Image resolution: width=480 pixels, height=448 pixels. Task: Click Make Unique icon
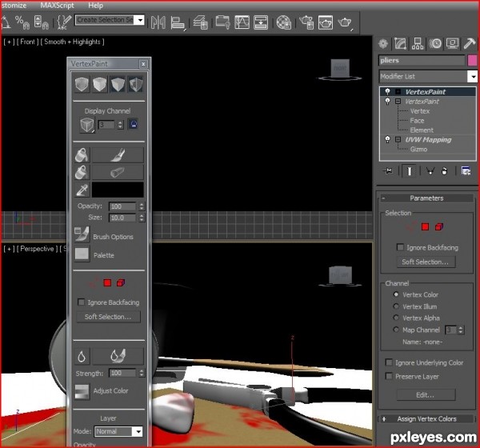click(430, 170)
